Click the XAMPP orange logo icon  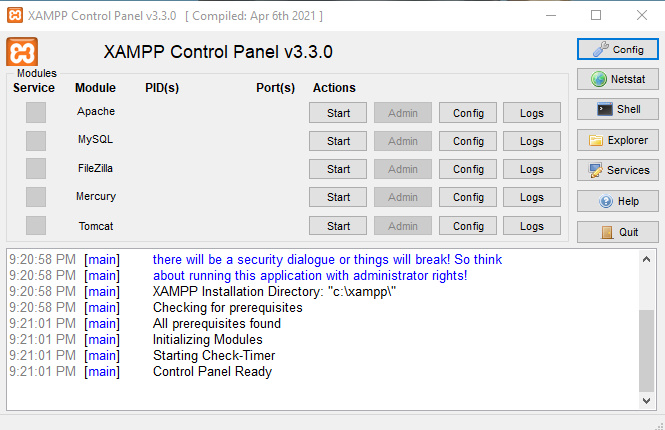click(x=22, y=52)
